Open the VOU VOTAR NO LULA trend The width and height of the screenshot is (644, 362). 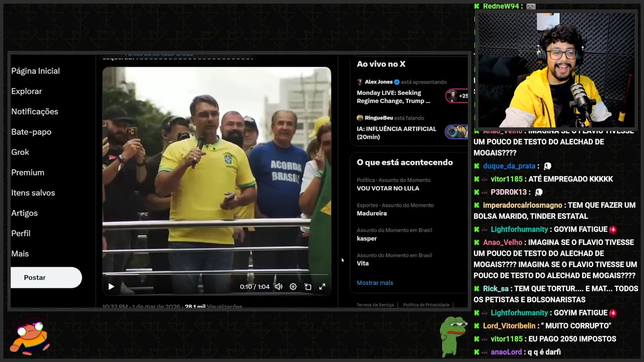click(x=388, y=189)
